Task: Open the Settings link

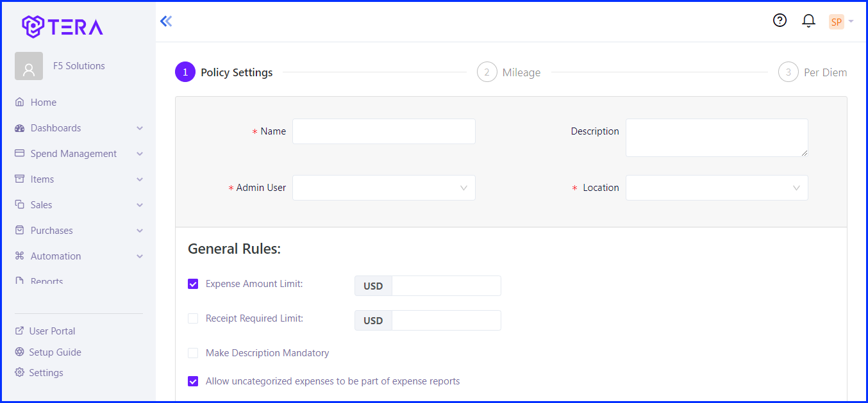Action: (46, 373)
